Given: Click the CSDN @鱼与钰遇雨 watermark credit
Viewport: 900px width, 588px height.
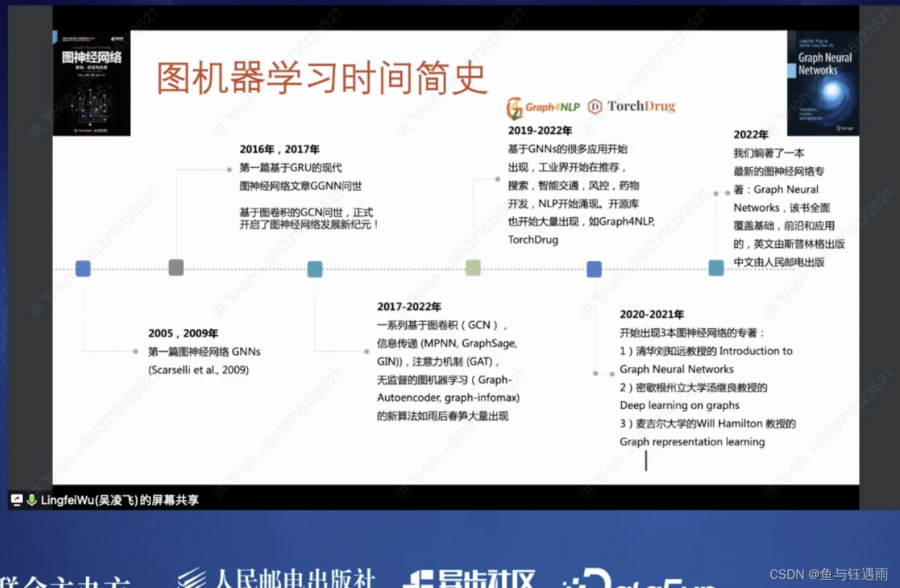Looking at the screenshot, I should pos(829,574).
